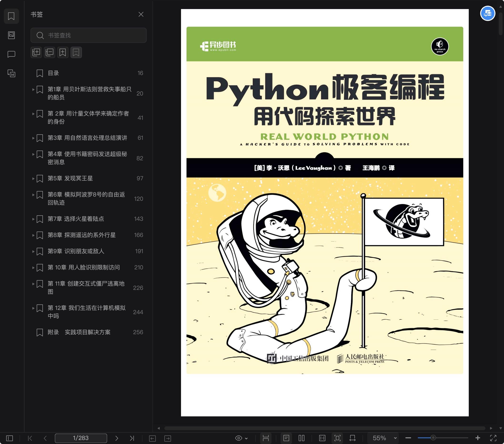Expand 第8章 探测遥远的系外行星
This screenshot has width=504, height=444.
[x=33, y=235]
